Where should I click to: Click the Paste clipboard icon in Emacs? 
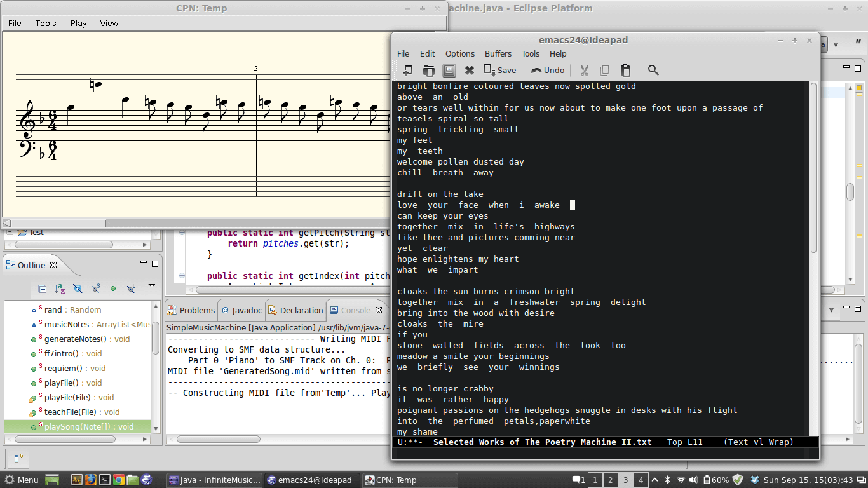(625, 71)
